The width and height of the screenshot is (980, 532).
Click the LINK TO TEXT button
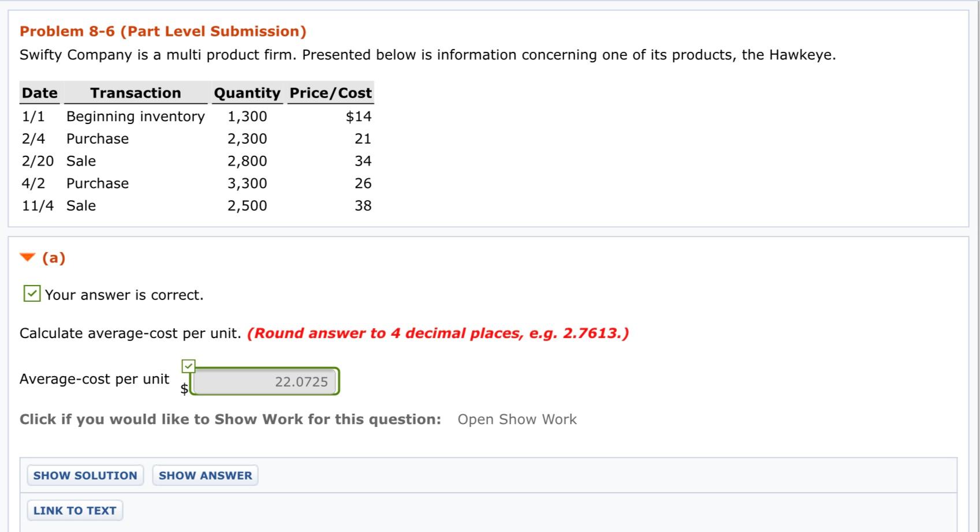pyautogui.click(x=74, y=509)
